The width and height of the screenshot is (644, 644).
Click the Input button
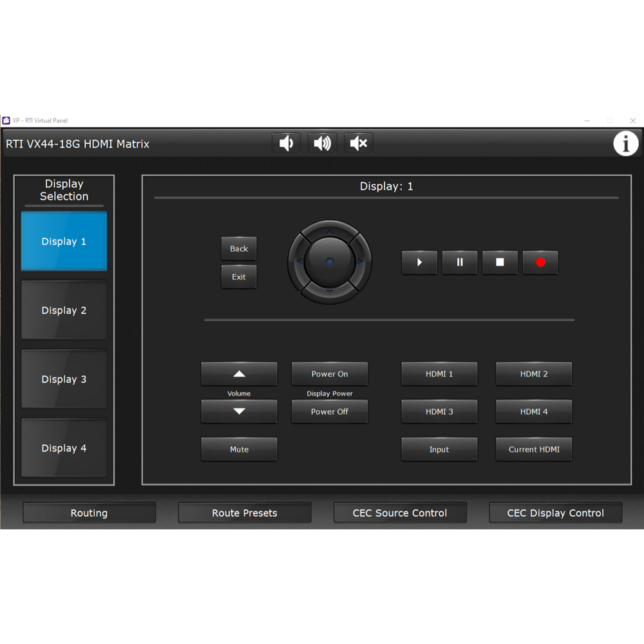[x=439, y=450]
